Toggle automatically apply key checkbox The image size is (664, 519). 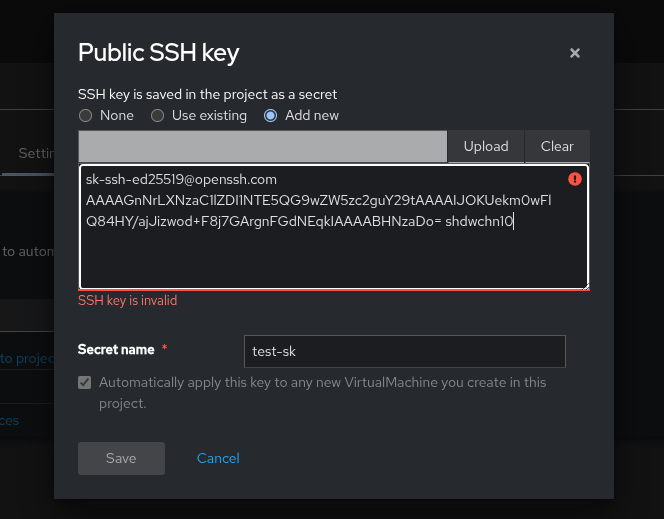[85, 383]
